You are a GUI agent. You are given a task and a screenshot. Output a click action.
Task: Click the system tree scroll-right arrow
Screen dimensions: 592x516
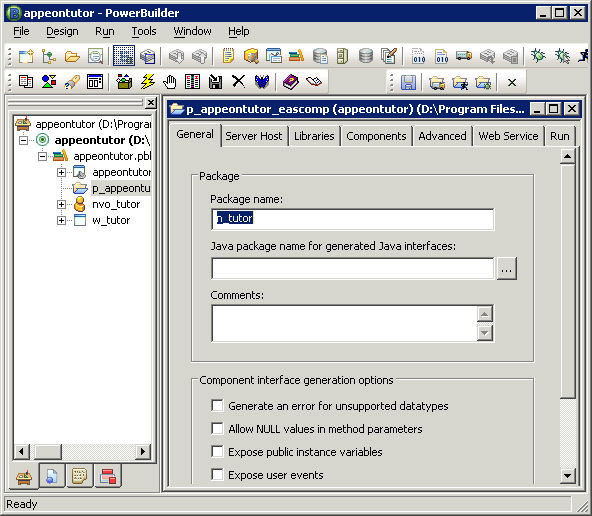[143, 451]
